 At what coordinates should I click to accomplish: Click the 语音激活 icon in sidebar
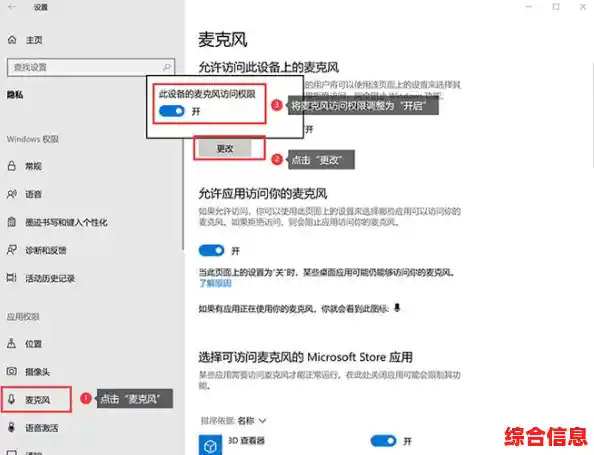pos(12,427)
